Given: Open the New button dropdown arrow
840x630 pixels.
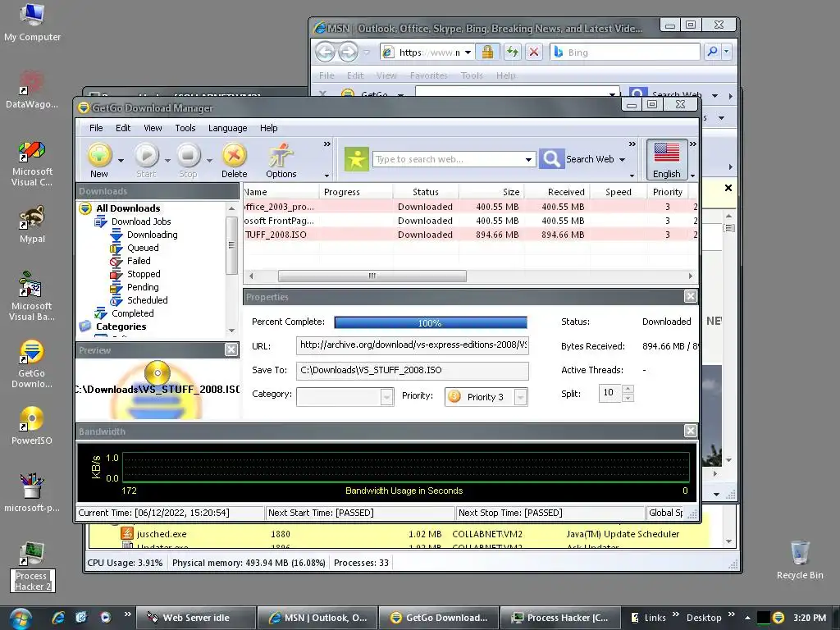Looking at the screenshot, I should point(121,160).
